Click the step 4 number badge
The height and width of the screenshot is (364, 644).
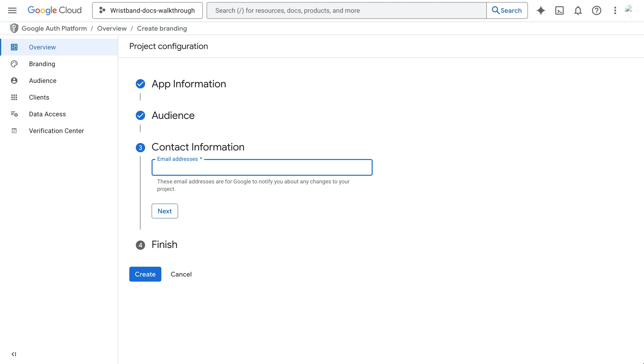[x=140, y=245]
